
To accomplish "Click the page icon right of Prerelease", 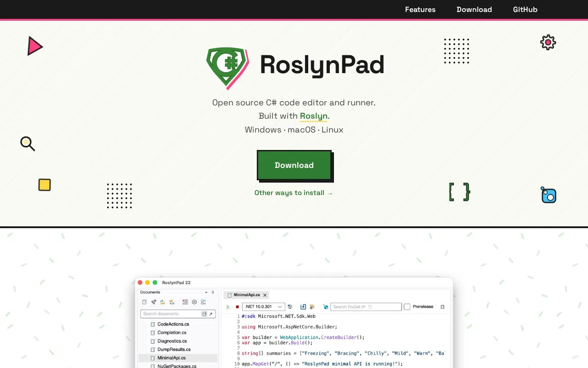I will click(442, 307).
